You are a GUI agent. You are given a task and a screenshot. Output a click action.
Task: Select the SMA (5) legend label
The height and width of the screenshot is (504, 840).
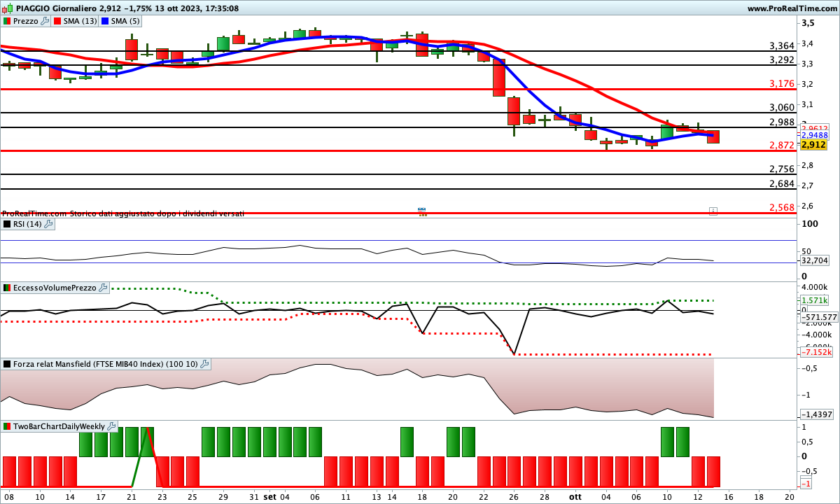coord(126,21)
